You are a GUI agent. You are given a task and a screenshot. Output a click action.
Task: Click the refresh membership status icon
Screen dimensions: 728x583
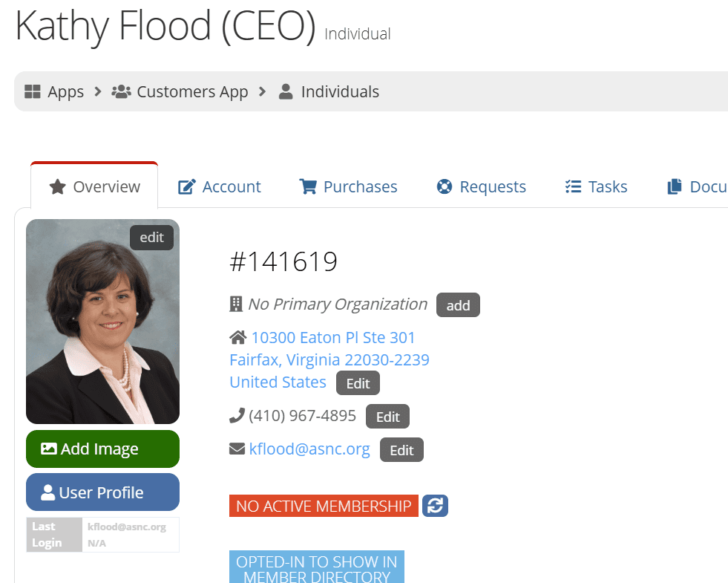[x=435, y=506]
